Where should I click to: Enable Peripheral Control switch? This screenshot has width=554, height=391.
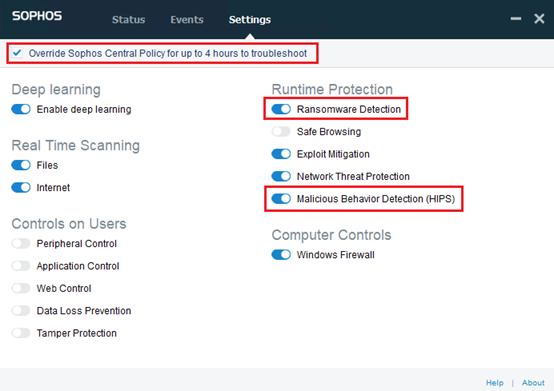click(x=21, y=243)
